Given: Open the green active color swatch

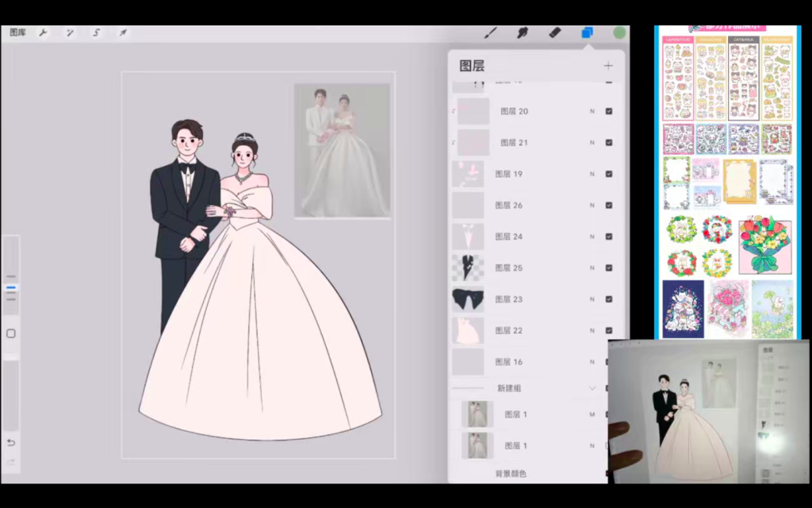Looking at the screenshot, I should tap(619, 33).
